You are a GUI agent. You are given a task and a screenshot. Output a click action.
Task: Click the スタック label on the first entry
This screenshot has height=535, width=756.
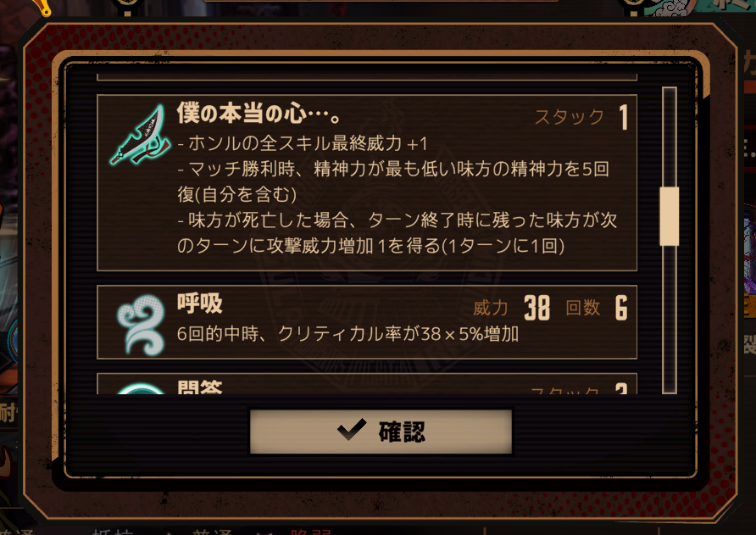[x=570, y=117]
